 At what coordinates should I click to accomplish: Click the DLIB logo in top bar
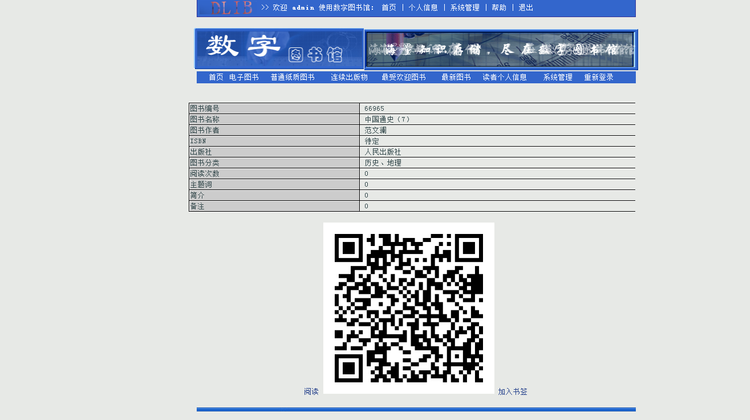coord(232,8)
